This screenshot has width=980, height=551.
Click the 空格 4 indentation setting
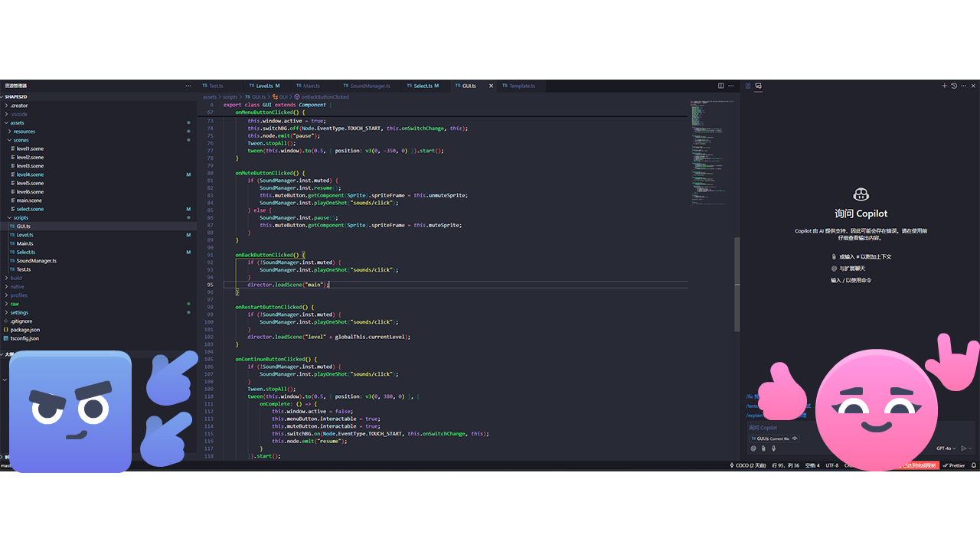(812, 465)
